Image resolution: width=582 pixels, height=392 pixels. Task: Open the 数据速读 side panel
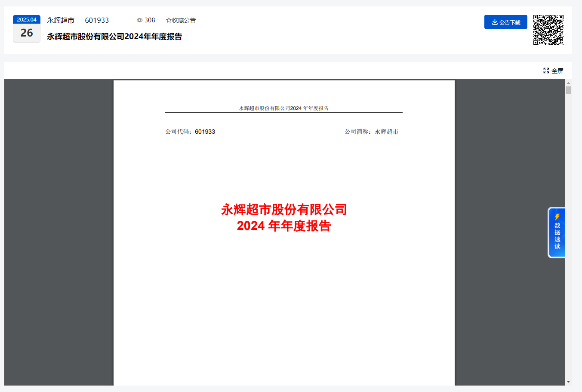tap(557, 233)
